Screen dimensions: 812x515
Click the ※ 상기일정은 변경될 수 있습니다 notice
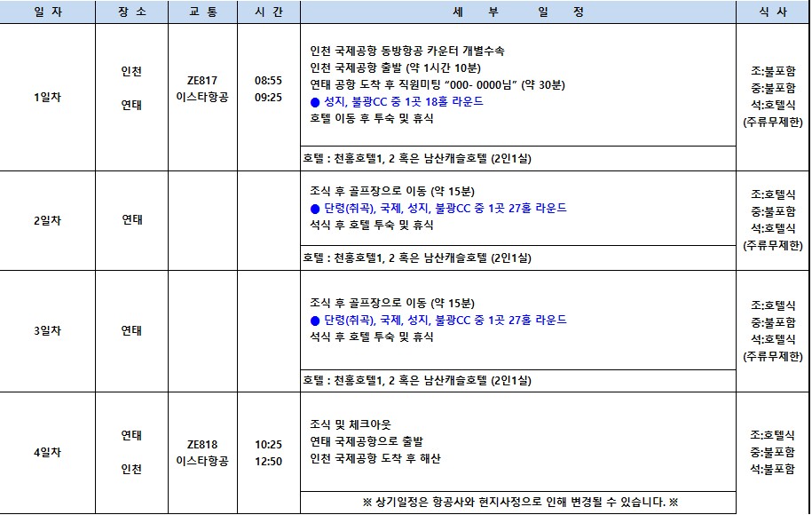pos(520,502)
